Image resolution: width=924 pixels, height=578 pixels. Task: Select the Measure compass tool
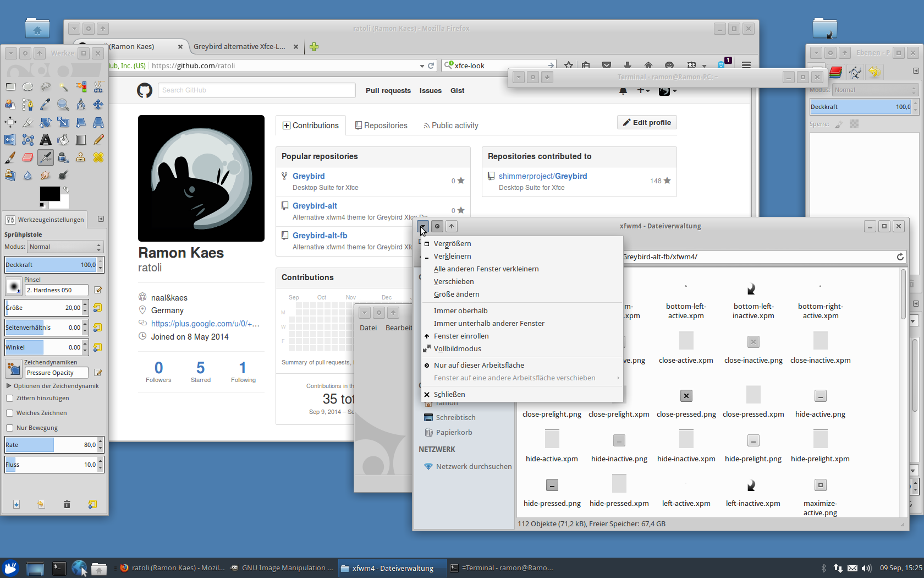[x=81, y=105]
